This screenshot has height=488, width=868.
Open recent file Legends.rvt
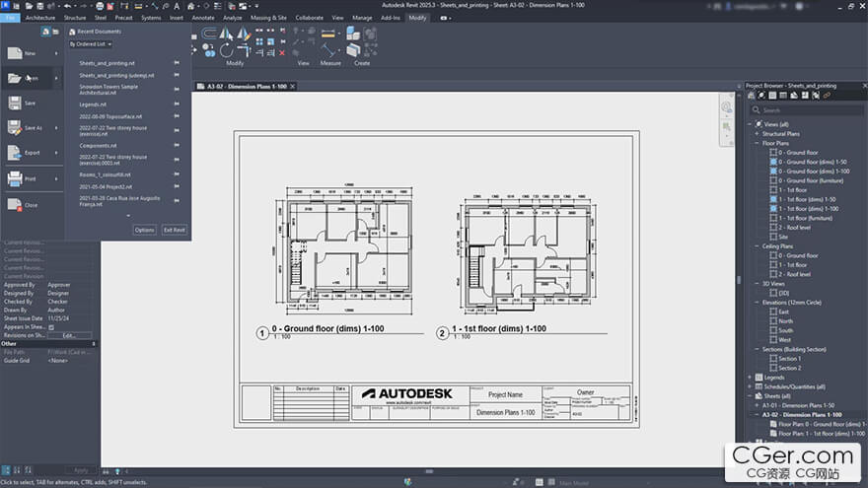(93, 105)
